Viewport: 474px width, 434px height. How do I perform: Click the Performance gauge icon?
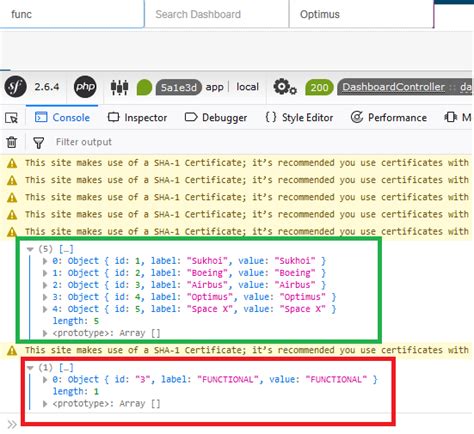[x=357, y=117]
